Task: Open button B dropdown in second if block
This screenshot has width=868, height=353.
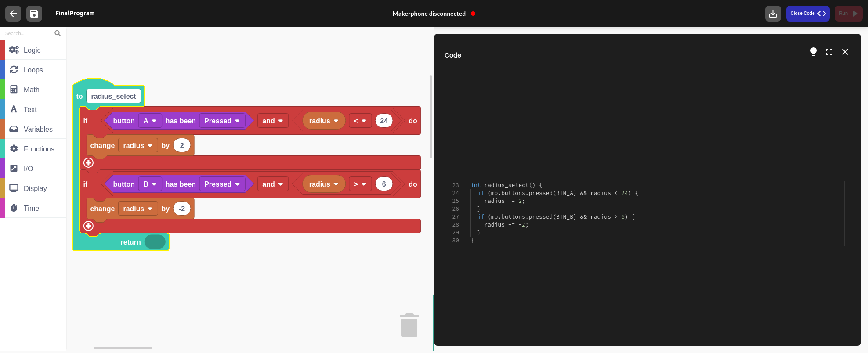Action: coord(150,184)
